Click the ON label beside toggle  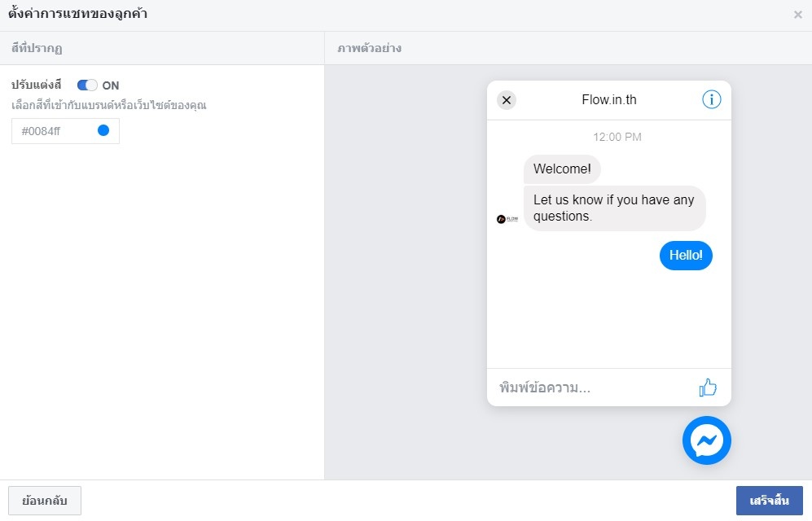pyautogui.click(x=110, y=85)
